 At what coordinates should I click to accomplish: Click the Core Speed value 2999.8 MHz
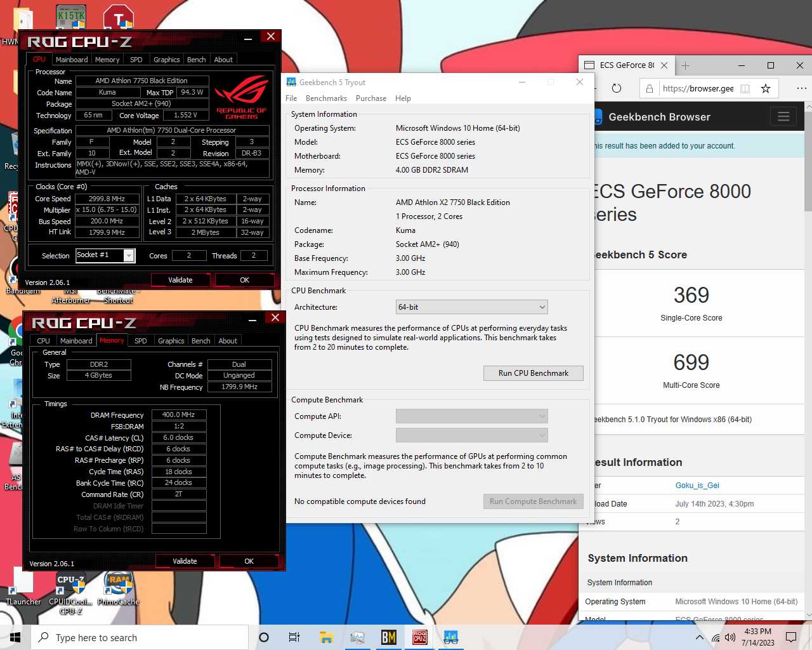click(107, 199)
